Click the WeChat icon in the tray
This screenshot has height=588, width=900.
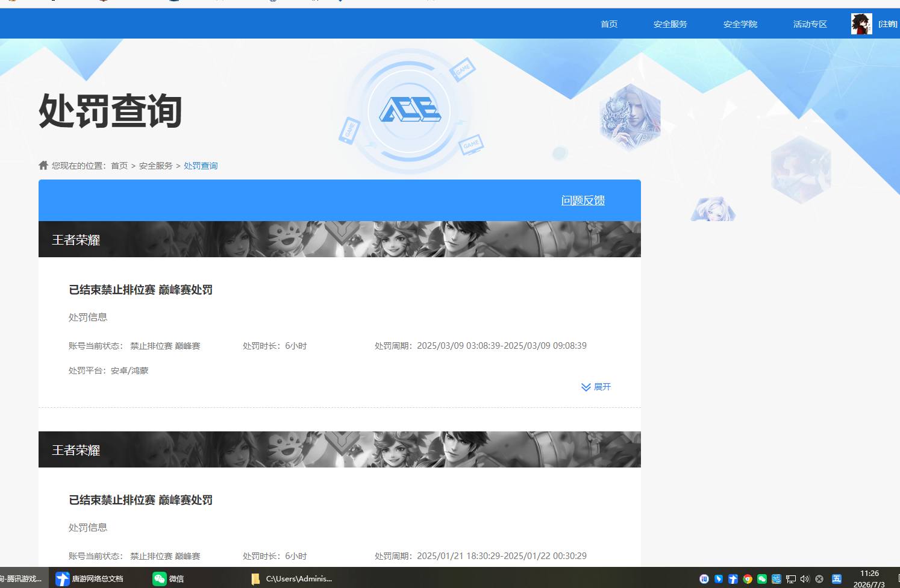pyautogui.click(x=762, y=579)
